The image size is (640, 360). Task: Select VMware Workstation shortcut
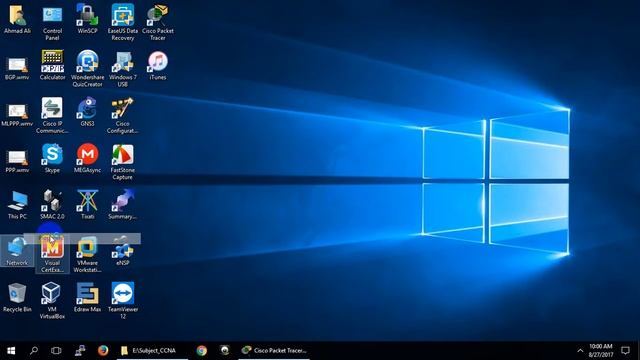pyautogui.click(x=87, y=255)
